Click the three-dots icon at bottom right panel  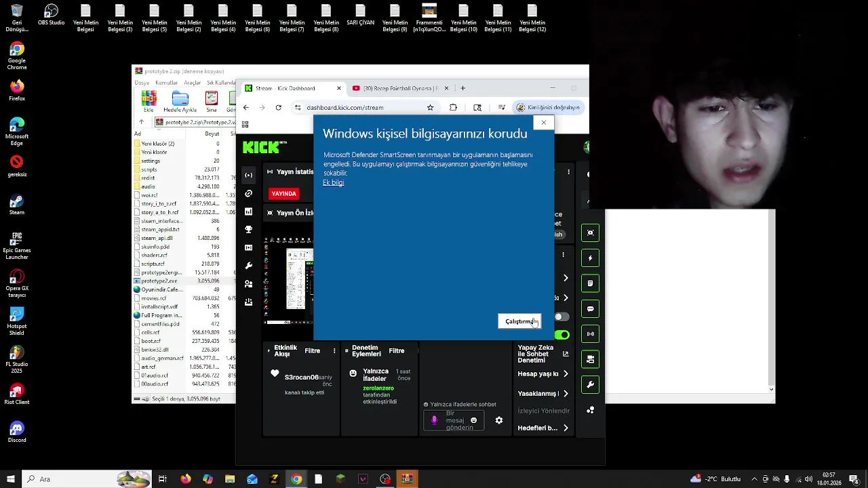click(591, 410)
